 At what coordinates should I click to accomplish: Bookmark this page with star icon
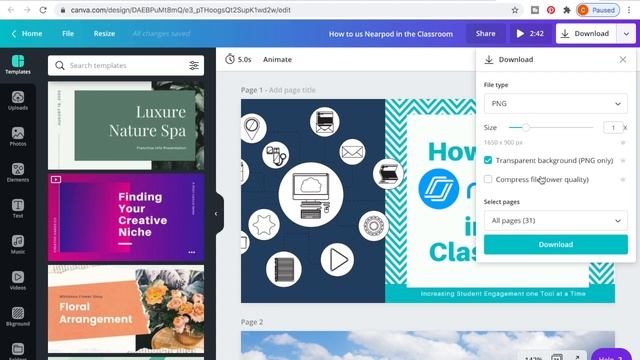click(515, 10)
